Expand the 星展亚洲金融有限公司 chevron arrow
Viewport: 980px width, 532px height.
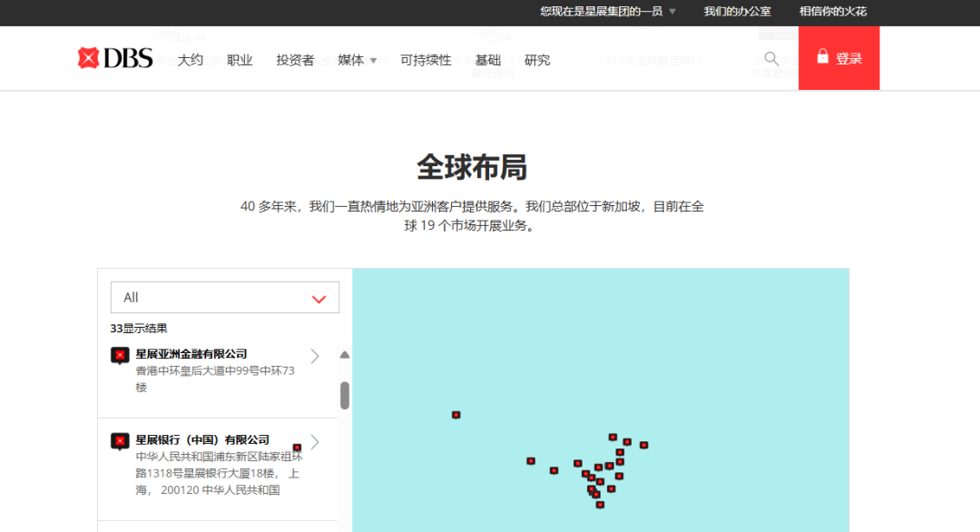[315, 357]
